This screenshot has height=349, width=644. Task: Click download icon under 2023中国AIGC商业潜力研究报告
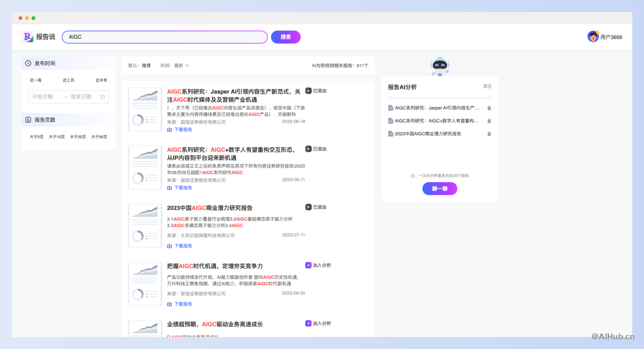point(169,246)
